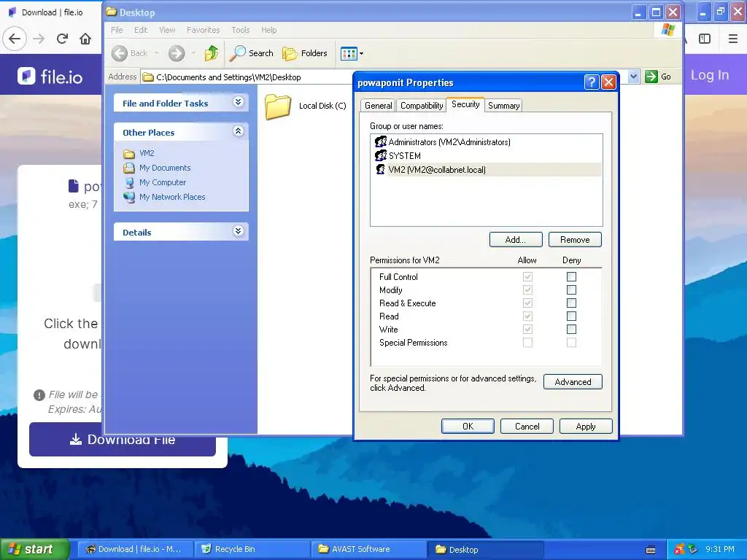Image resolution: width=747 pixels, height=560 pixels.
Task: Open the File menu in Desktop window
Action: point(117,29)
